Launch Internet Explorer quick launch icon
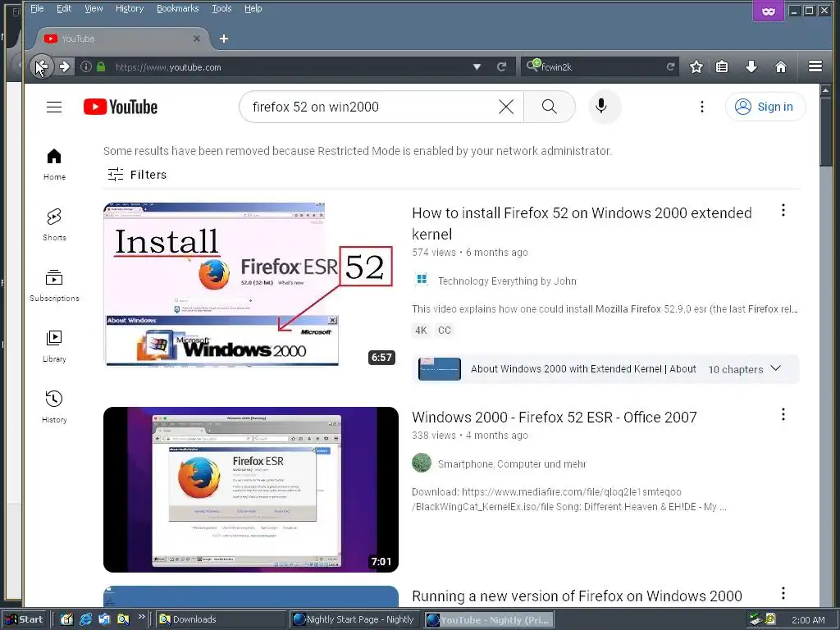This screenshot has height=630, width=840. tap(85, 619)
